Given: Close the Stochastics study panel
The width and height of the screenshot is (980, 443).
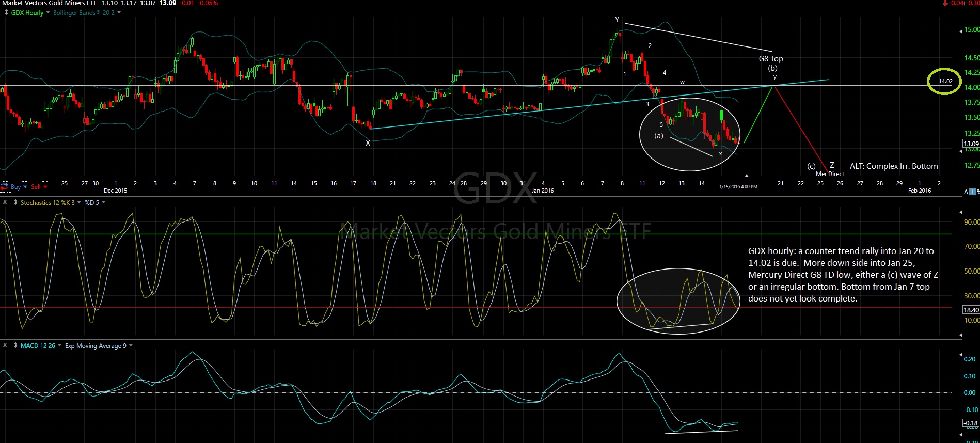Looking at the screenshot, I should click(5, 202).
